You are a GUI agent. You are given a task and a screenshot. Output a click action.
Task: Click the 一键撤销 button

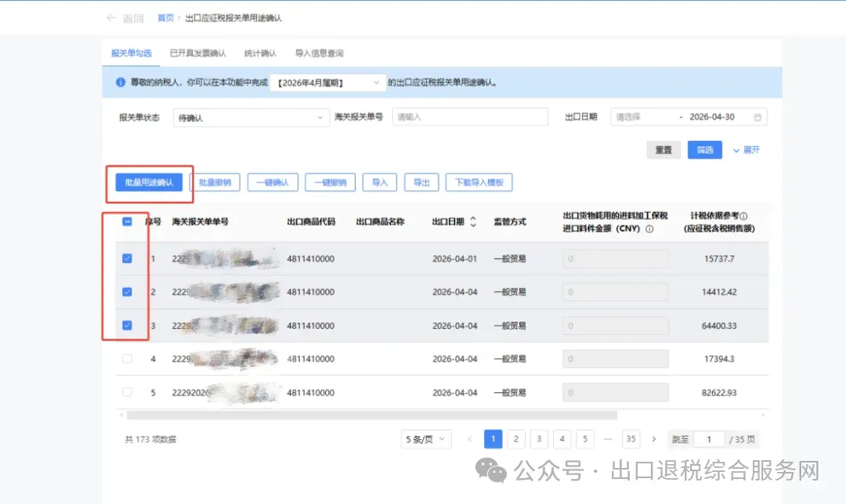331,182
